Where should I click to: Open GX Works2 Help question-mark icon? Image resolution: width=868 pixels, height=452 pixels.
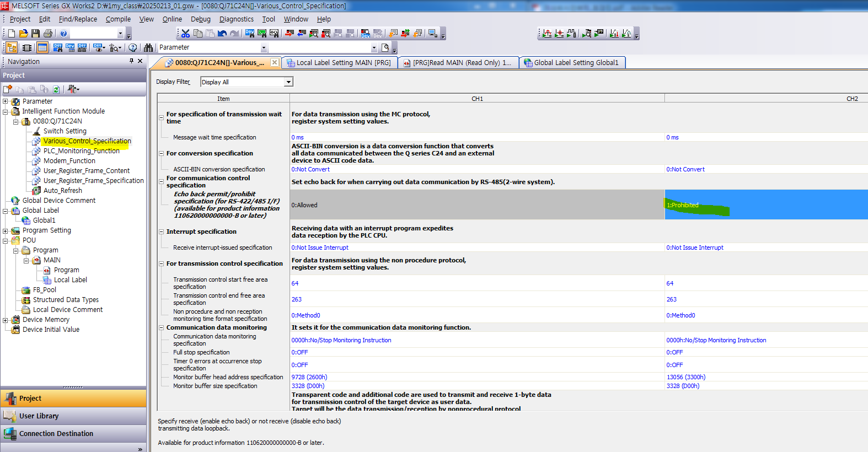(x=63, y=34)
